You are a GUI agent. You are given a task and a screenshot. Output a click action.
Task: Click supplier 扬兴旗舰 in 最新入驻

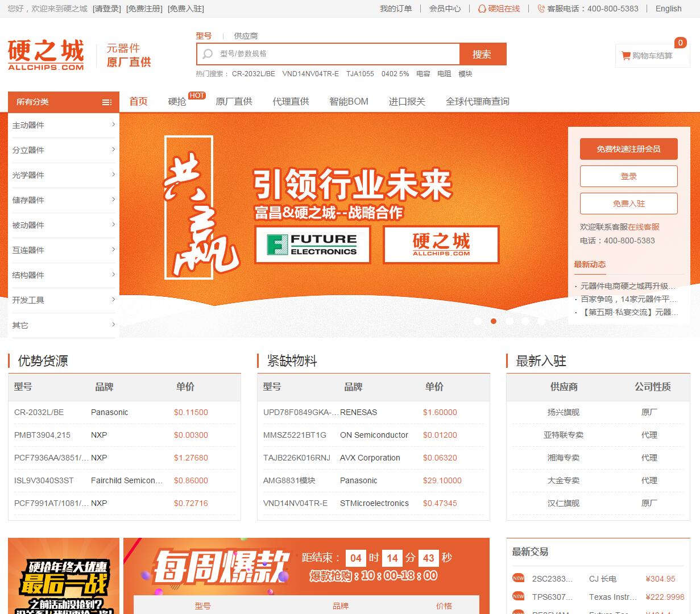pyautogui.click(x=563, y=412)
